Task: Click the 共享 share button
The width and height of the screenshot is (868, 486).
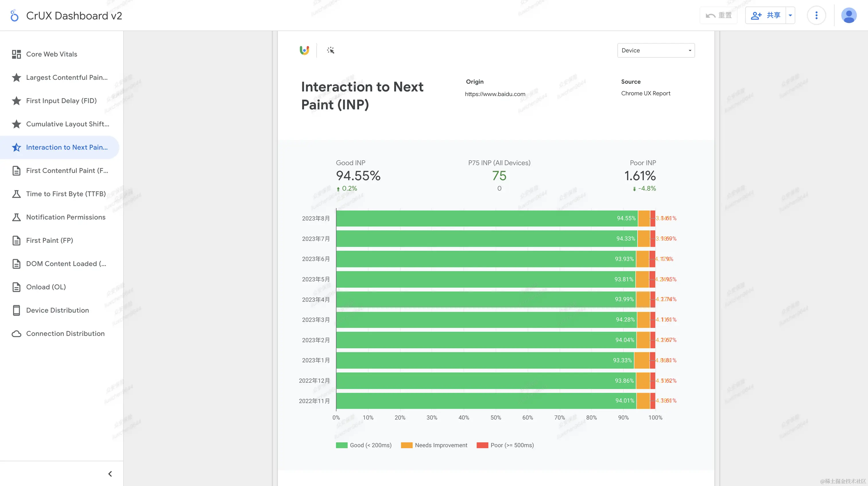Action: (x=766, y=15)
